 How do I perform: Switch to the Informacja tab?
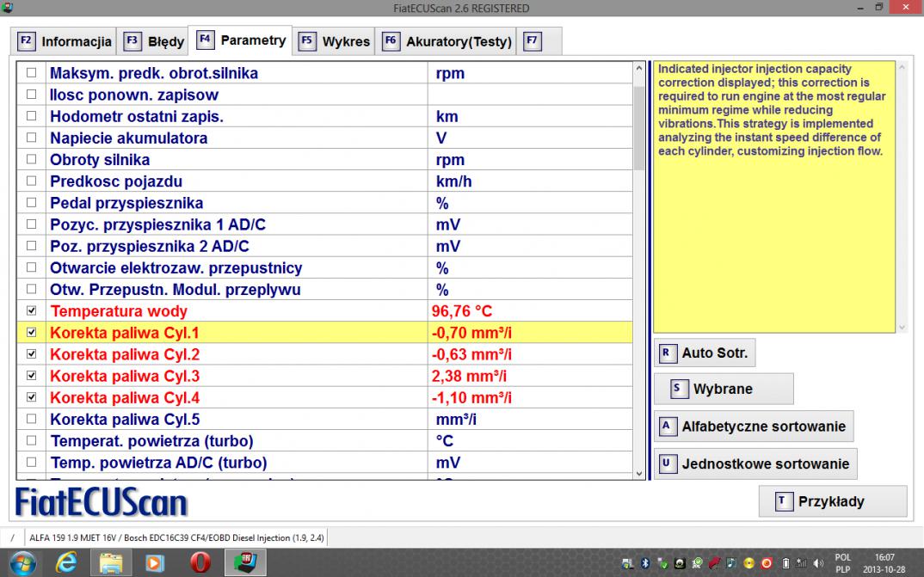[x=64, y=41]
